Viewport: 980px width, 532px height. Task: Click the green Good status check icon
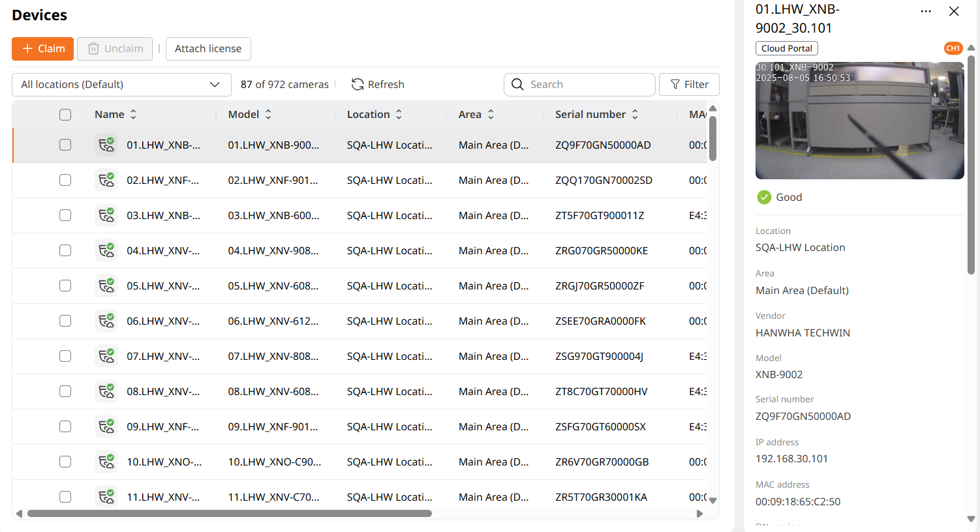(x=764, y=197)
